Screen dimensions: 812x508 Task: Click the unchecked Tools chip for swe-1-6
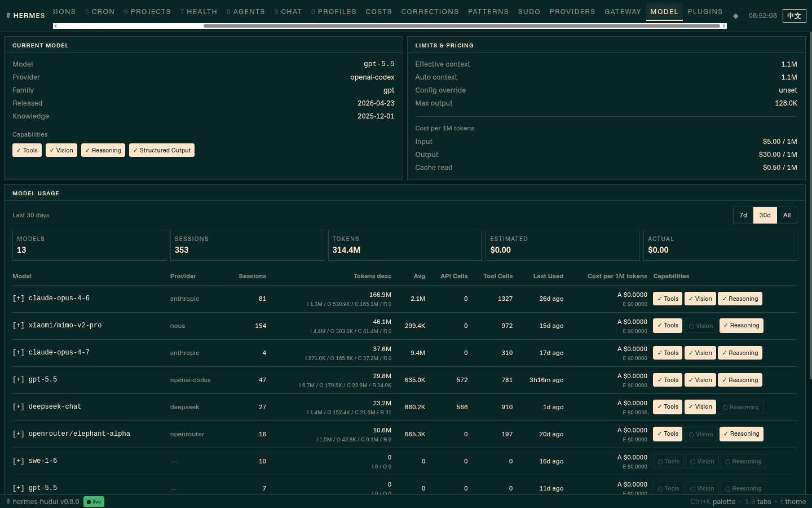tap(668, 461)
